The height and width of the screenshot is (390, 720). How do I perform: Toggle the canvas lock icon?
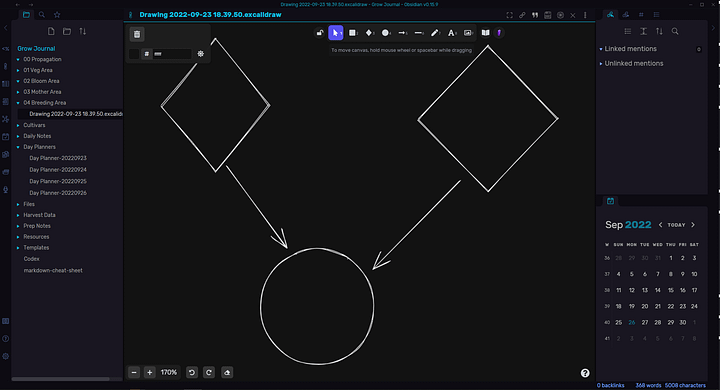(320, 33)
